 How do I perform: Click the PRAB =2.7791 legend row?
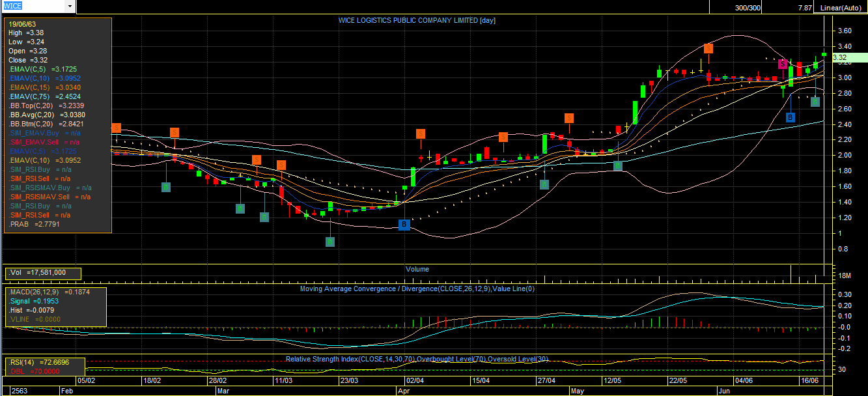[x=34, y=224]
